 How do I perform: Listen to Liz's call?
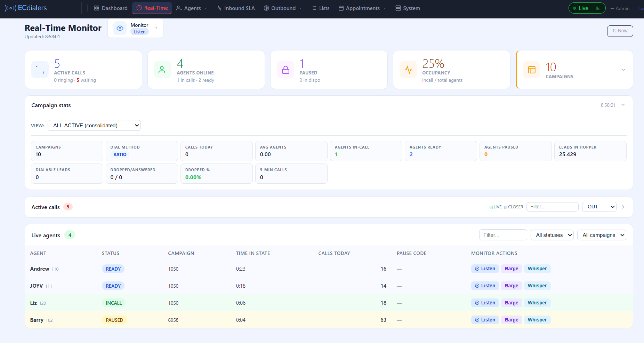pyautogui.click(x=485, y=303)
